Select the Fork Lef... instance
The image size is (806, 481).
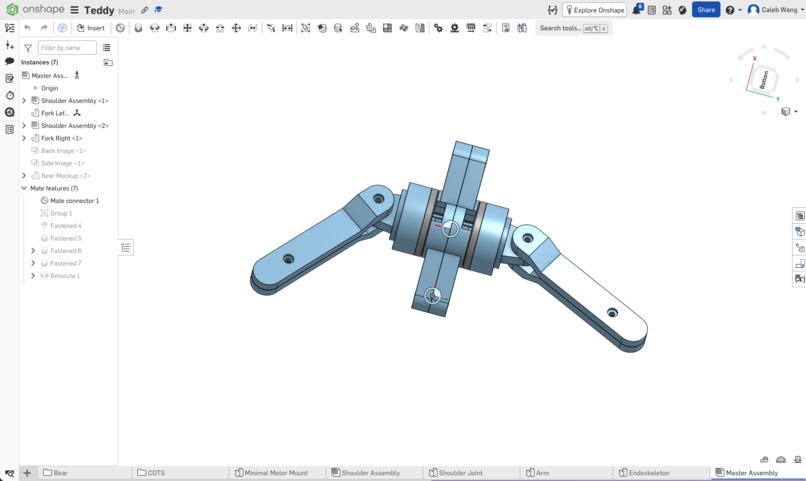[57, 113]
